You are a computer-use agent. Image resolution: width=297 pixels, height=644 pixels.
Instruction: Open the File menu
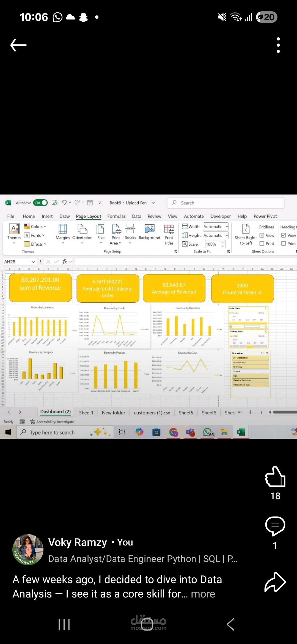pos(11,216)
